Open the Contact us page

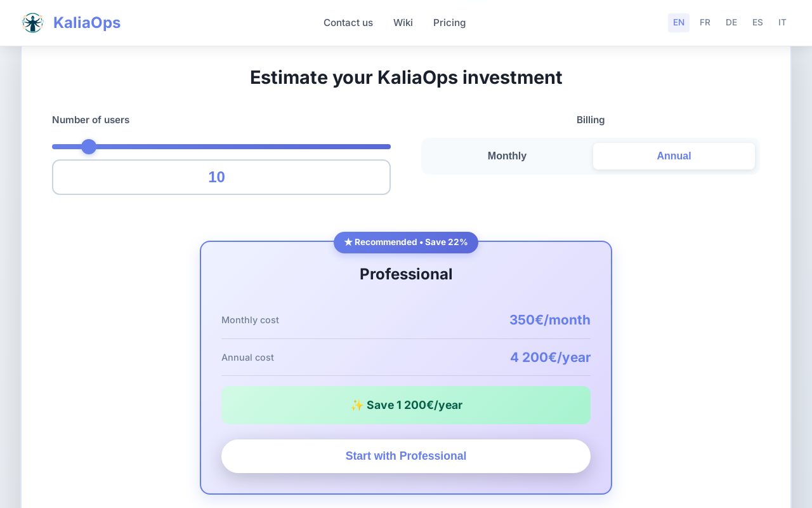pyautogui.click(x=348, y=22)
